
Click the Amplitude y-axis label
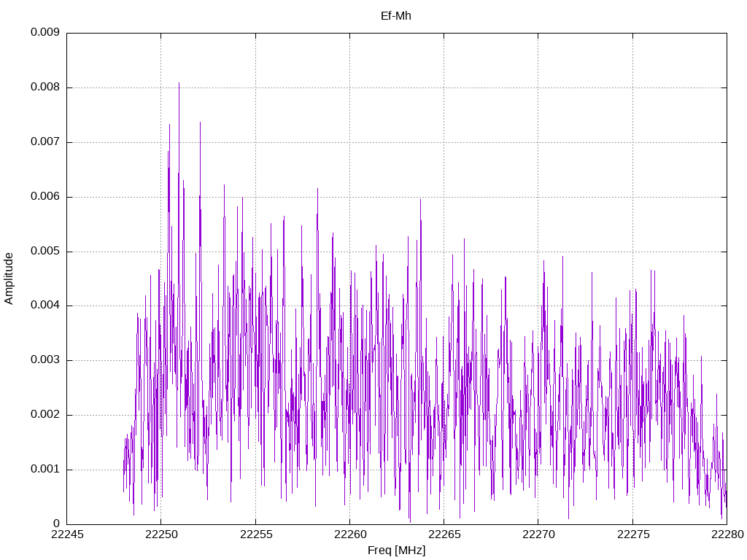(9, 278)
